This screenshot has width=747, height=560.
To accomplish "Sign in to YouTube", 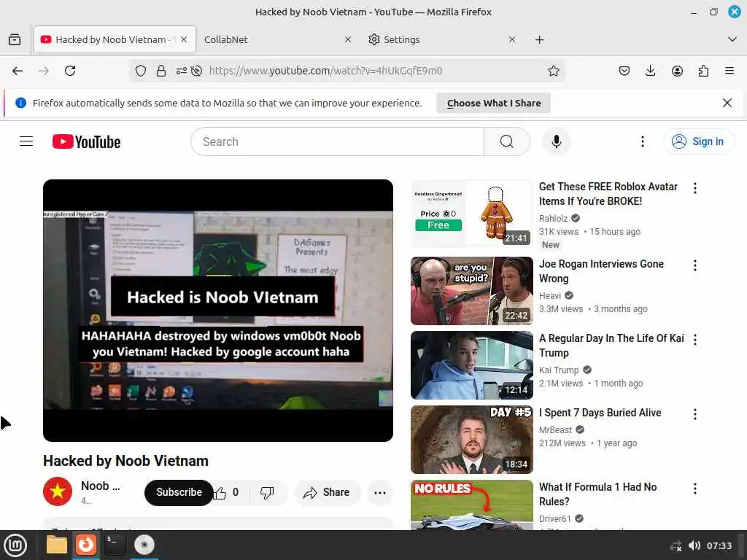I will coord(698,141).
